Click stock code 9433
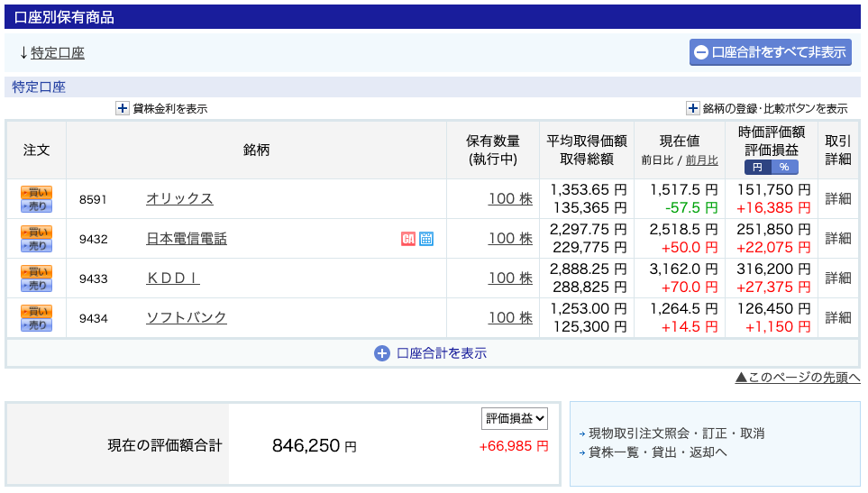Image resolution: width=868 pixels, height=493 pixels. 93,278
